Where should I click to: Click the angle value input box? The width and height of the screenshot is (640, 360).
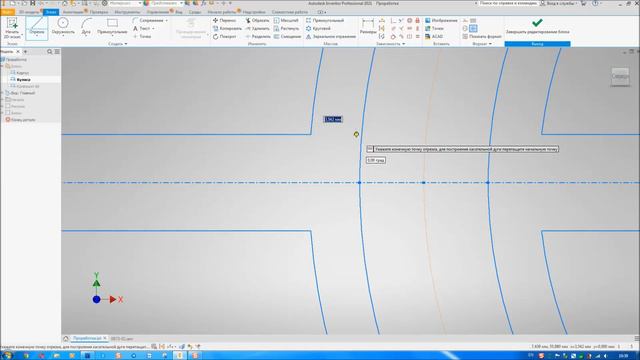tap(376, 160)
